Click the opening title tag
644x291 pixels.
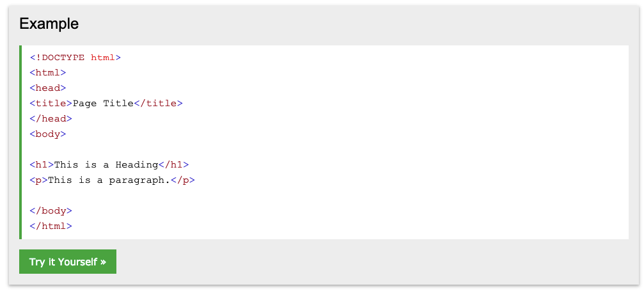coord(51,103)
